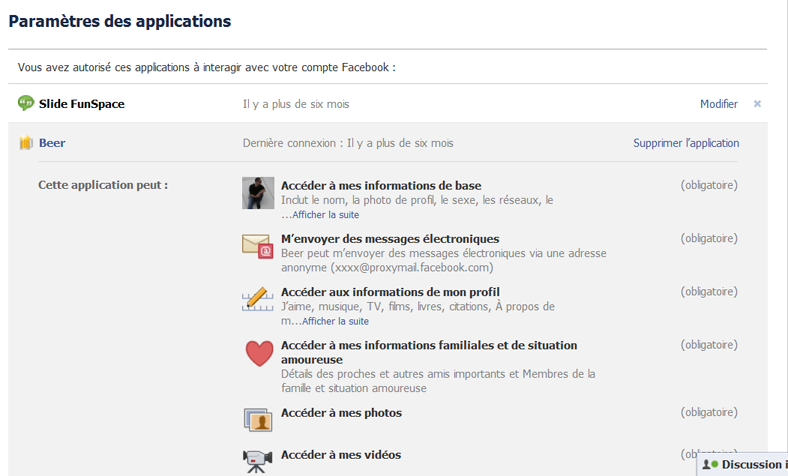Click the pencil ruler profile info icon

[257, 299]
